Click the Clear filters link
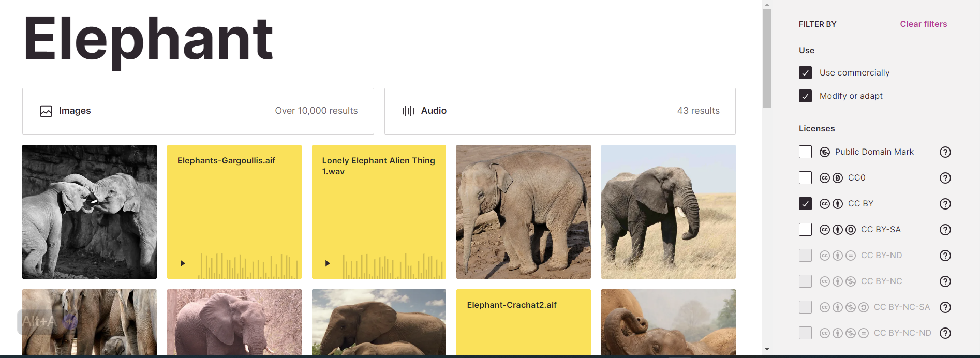 923,24
